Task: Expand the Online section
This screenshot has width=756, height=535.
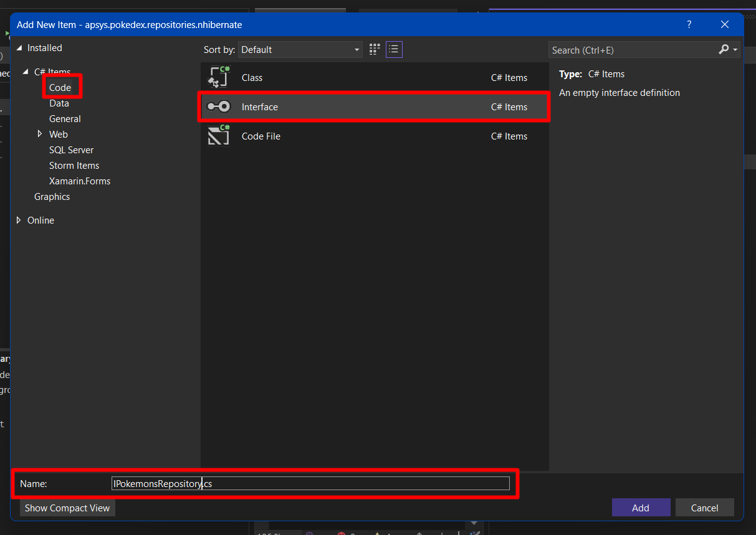Action: pos(19,220)
